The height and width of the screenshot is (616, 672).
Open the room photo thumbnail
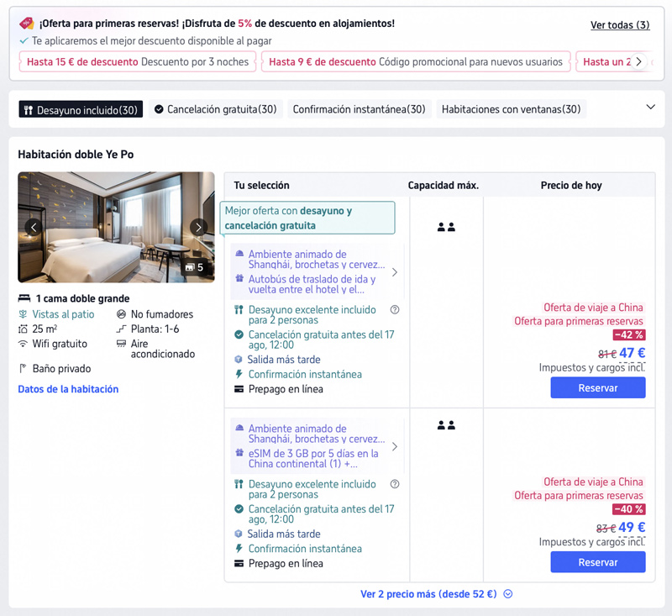pos(116,227)
